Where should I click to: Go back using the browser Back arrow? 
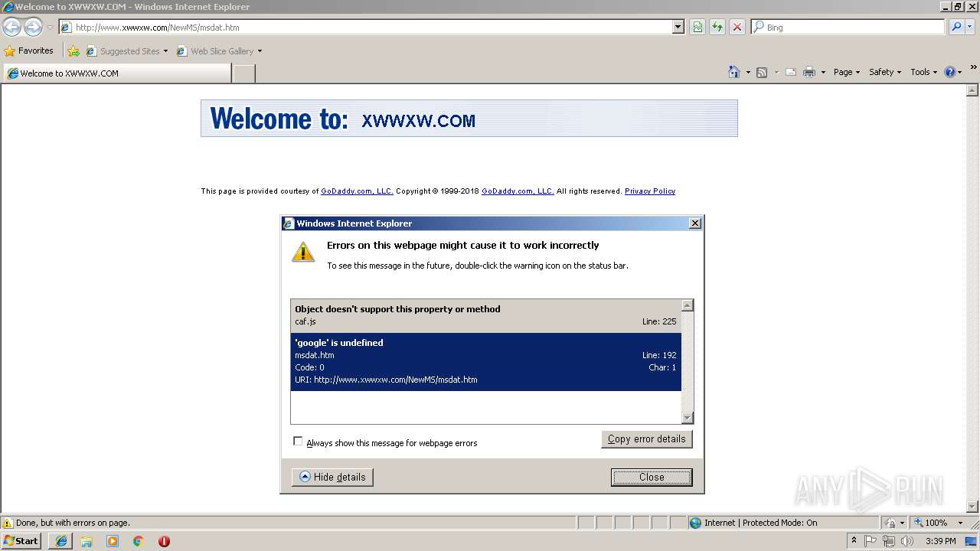(11, 28)
